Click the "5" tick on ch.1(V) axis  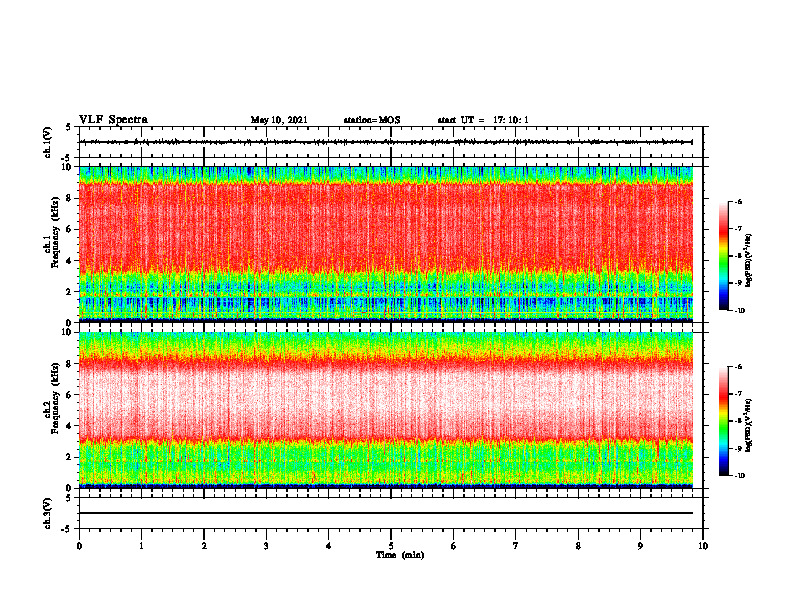tap(70, 127)
